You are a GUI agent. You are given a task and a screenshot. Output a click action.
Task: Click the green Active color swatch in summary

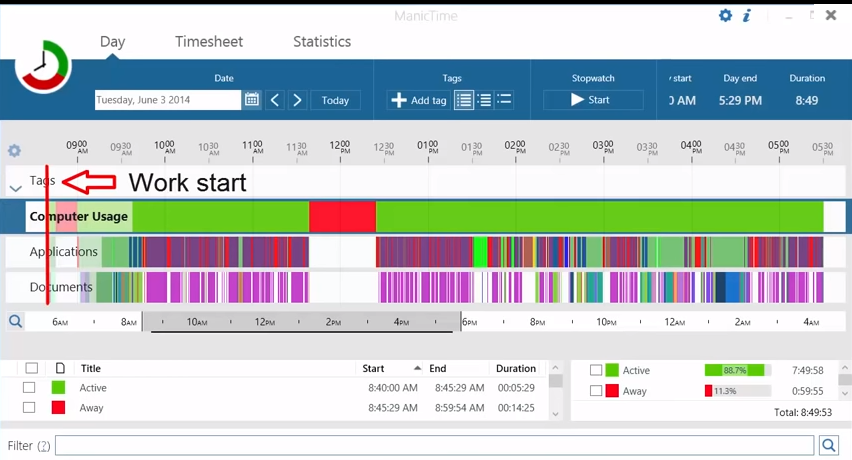(612, 370)
